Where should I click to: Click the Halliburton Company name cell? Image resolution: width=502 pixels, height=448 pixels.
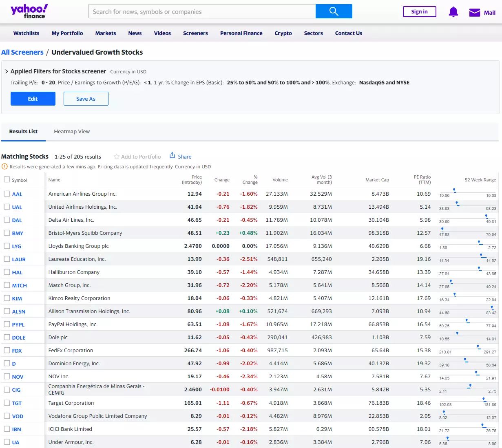(x=74, y=272)
